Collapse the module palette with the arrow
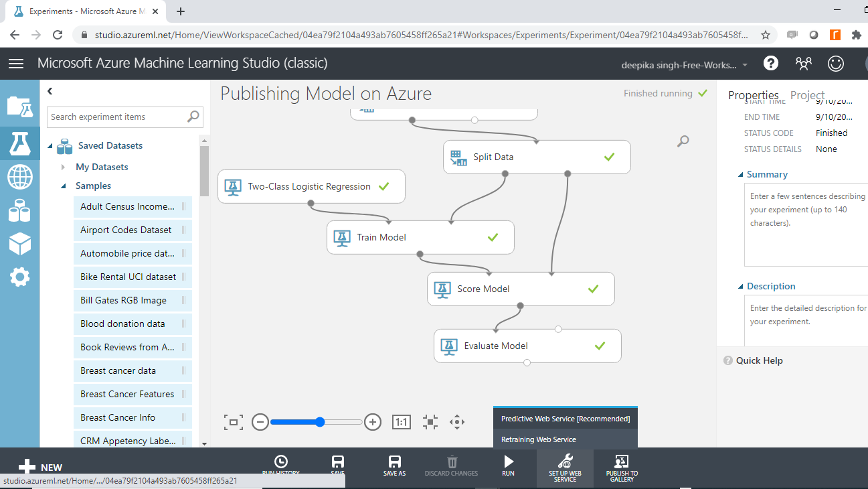This screenshot has width=868, height=489. tap(50, 91)
